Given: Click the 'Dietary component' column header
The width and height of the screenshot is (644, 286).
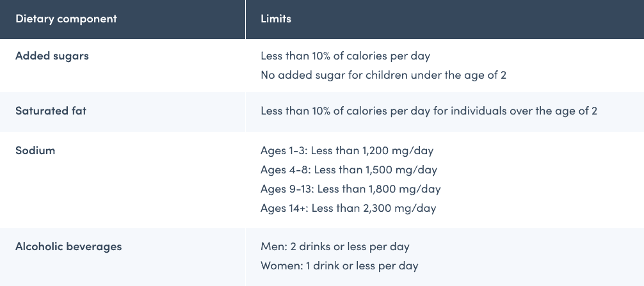Looking at the screenshot, I should [66, 19].
